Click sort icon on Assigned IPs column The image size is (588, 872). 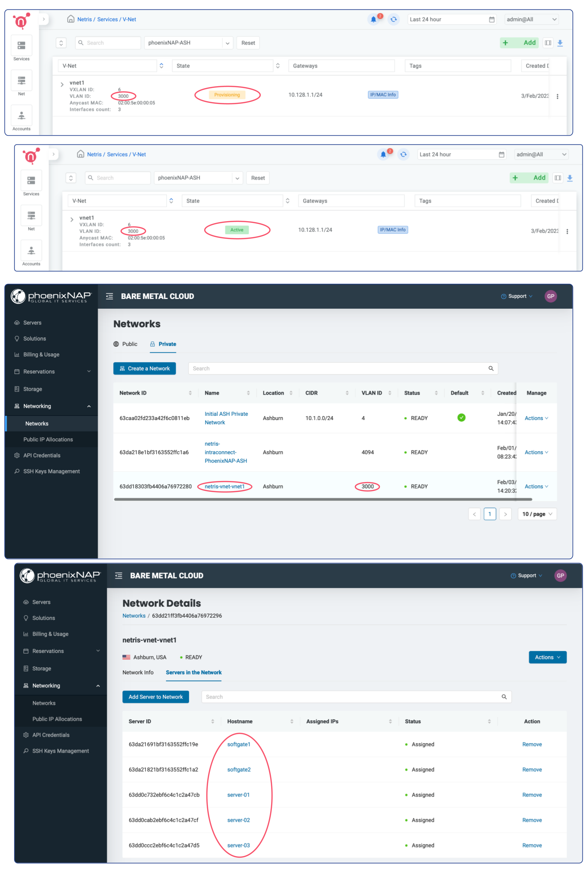pyautogui.click(x=390, y=721)
